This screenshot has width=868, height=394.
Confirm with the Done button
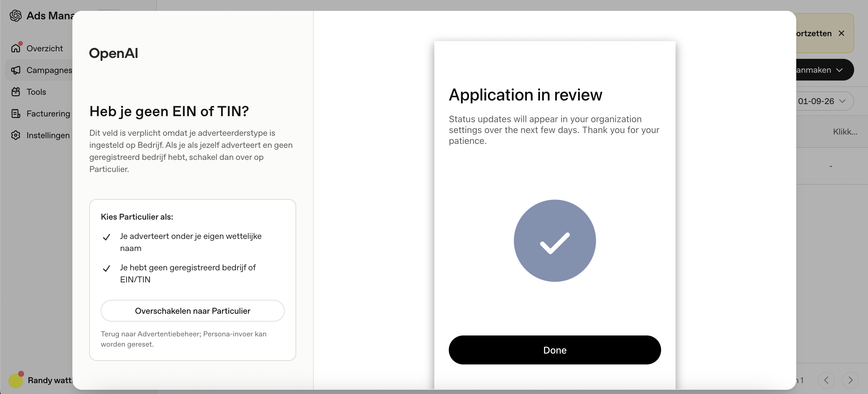tap(555, 350)
